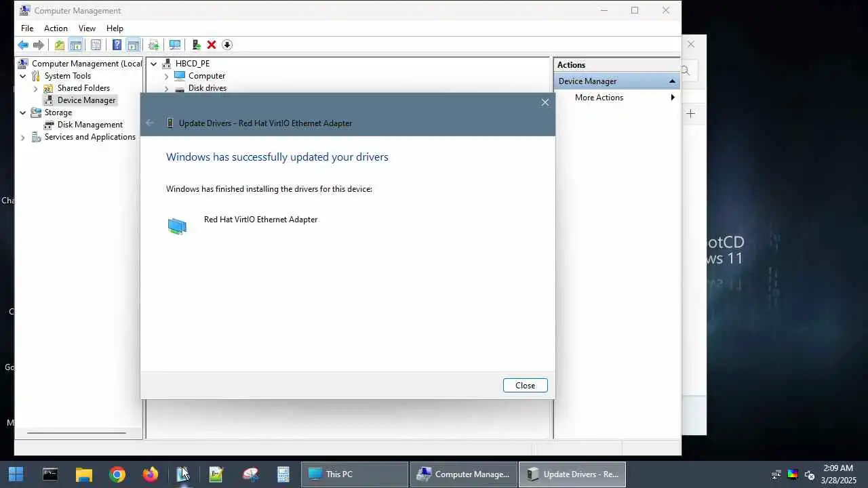This screenshot has width=868, height=488.
Task: Click the Device Manager header in Actions pane
Action: [x=616, y=81]
